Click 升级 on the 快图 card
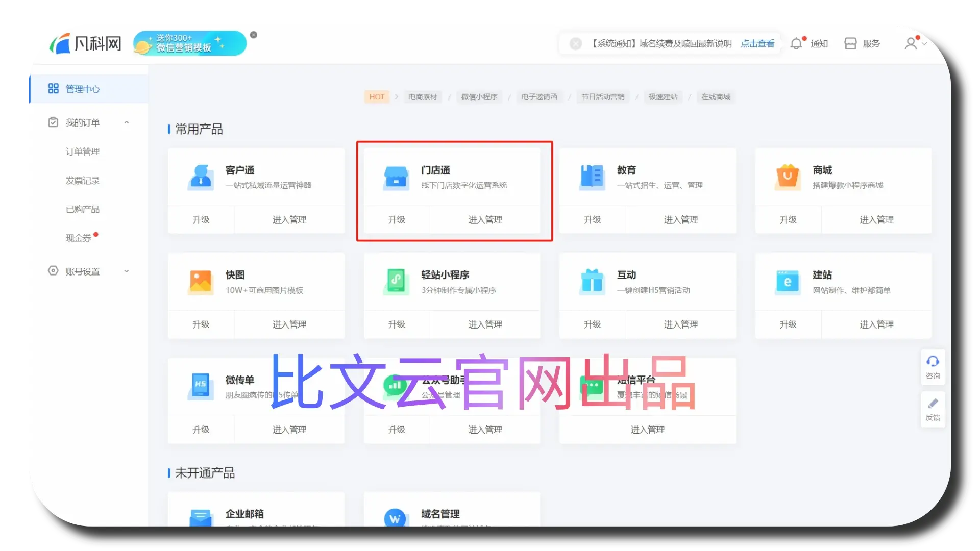The image size is (980, 551). pyautogui.click(x=201, y=324)
